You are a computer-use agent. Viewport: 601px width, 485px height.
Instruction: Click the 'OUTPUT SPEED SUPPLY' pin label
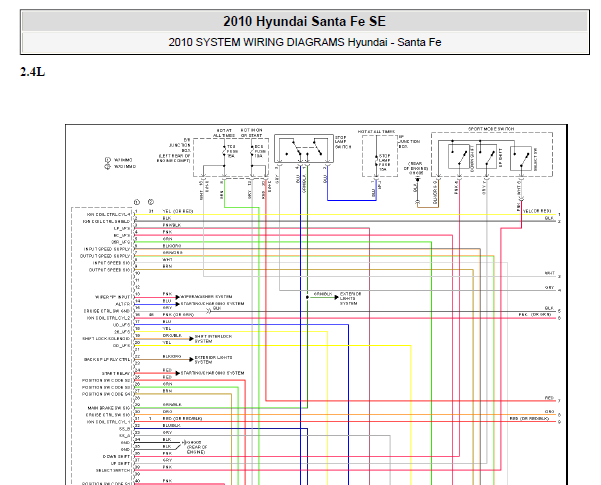point(105,256)
